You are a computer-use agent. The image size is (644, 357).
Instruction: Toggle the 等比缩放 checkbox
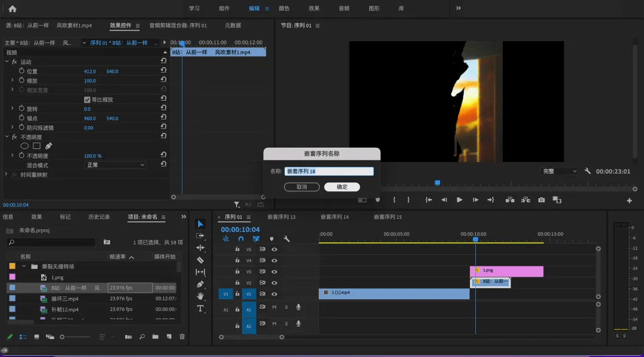click(87, 100)
